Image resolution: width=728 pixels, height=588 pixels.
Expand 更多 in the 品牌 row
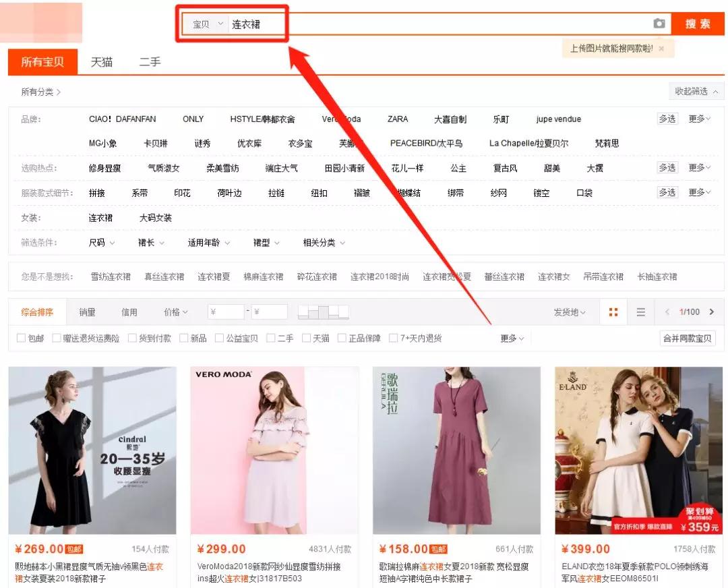tap(699, 119)
